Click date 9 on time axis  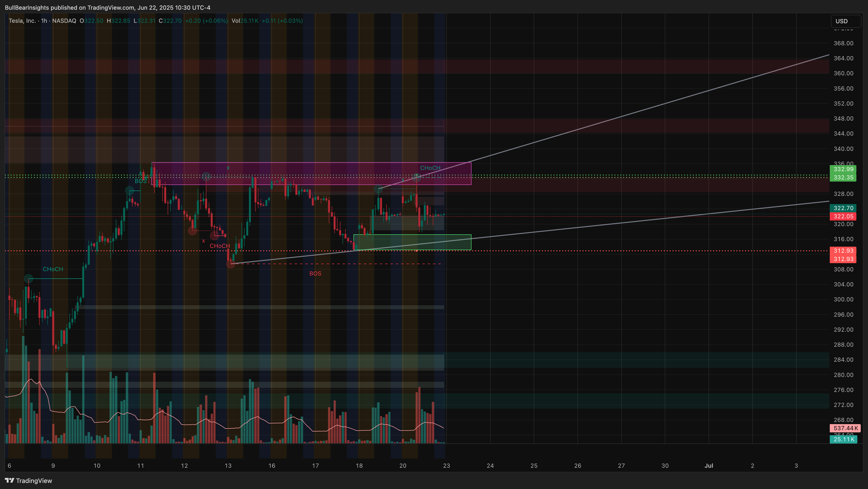pos(53,466)
